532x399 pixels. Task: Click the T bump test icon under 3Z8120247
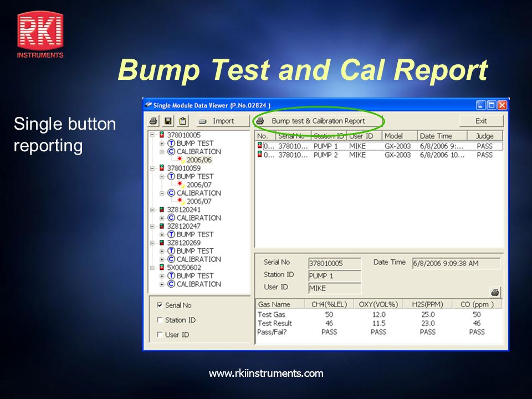[x=171, y=234]
